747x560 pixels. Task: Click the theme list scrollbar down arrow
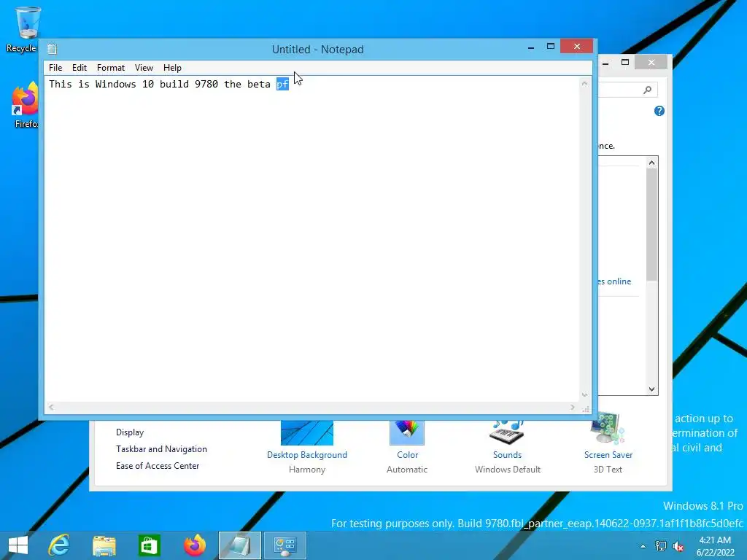click(x=651, y=389)
